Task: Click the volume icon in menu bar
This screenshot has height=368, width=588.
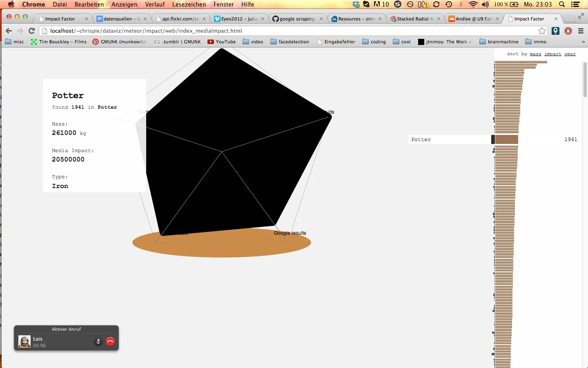Action: pos(485,4)
